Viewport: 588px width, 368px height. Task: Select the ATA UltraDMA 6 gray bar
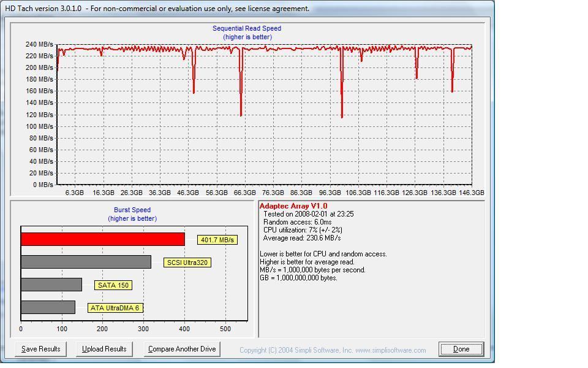point(48,307)
